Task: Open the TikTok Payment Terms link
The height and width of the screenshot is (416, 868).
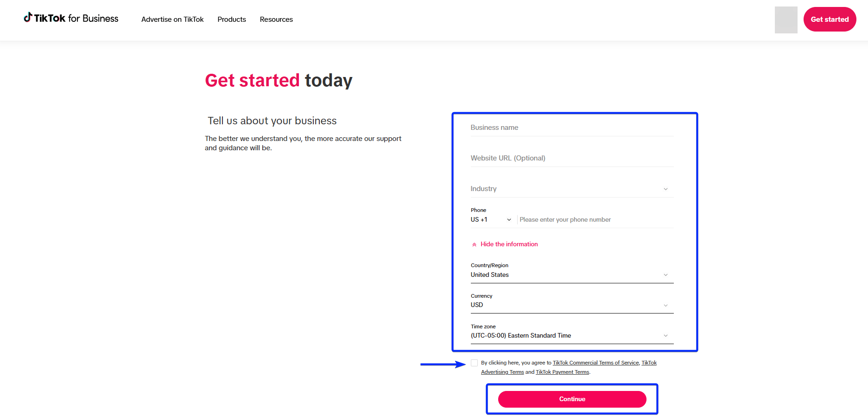Action: (x=562, y=372)
